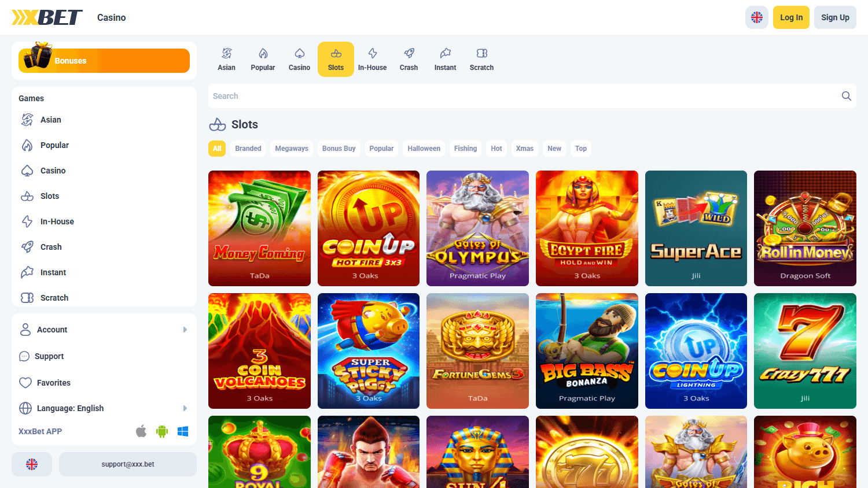Click the Popular flame icon in sidebar
The image size is (868, 488).
coord(27,145)
